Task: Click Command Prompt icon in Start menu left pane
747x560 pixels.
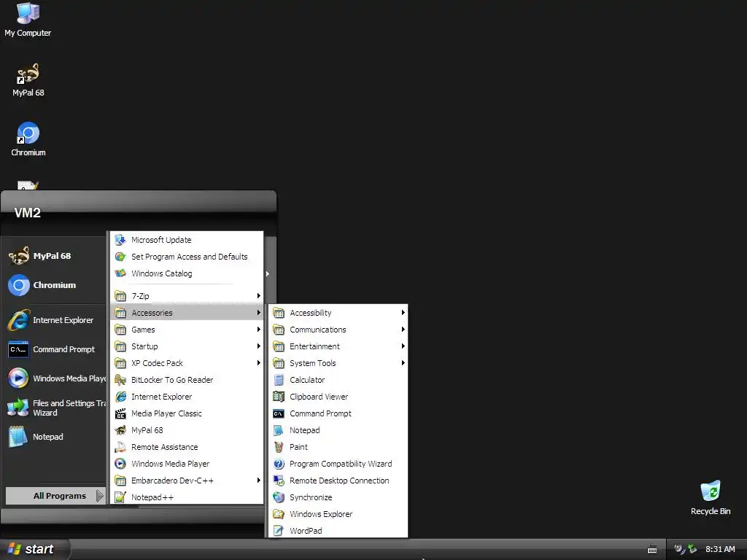Action: click(18, 349)
